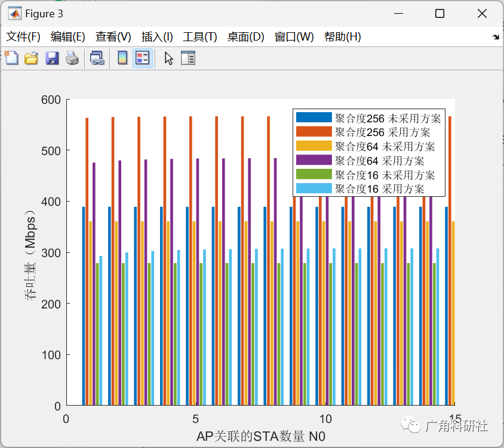Open the 查看(V) menu
This screenshot has height=448, width=504.
click(x=113, y=36)
